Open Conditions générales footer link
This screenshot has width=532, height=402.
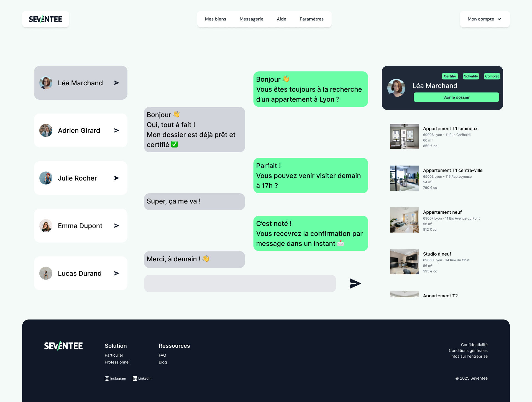click(x=468, y=351)
